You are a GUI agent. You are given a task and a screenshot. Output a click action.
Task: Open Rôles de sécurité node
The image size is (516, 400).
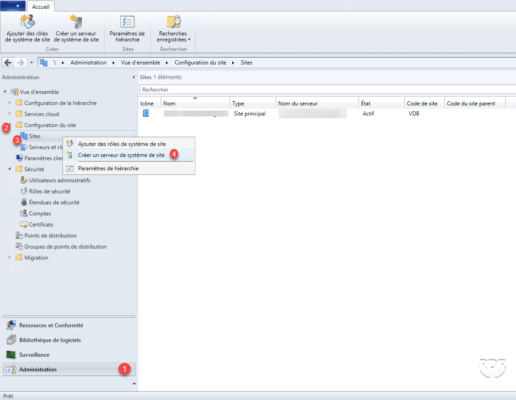45,191
